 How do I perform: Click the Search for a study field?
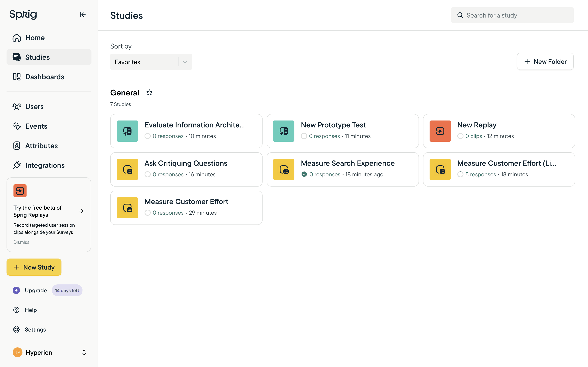513,15
